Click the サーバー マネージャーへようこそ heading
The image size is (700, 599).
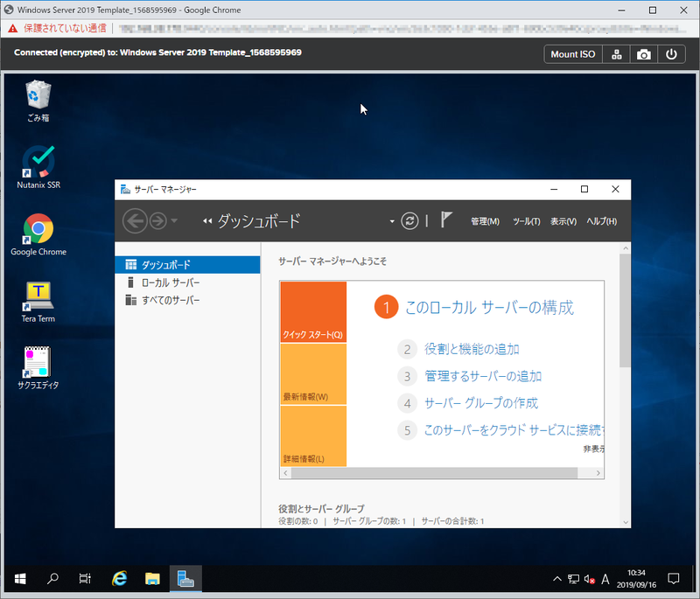[332, 261]
